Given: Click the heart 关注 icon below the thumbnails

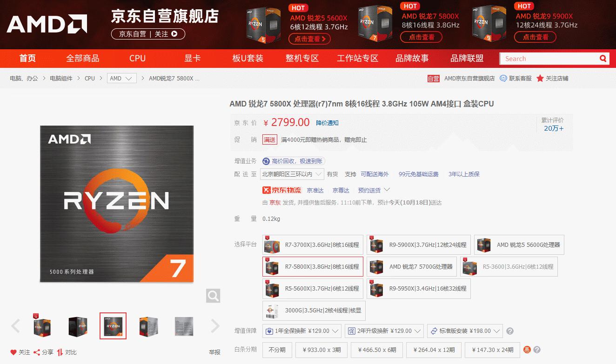Looking at the screenshot, I should (x=13, y=352).
